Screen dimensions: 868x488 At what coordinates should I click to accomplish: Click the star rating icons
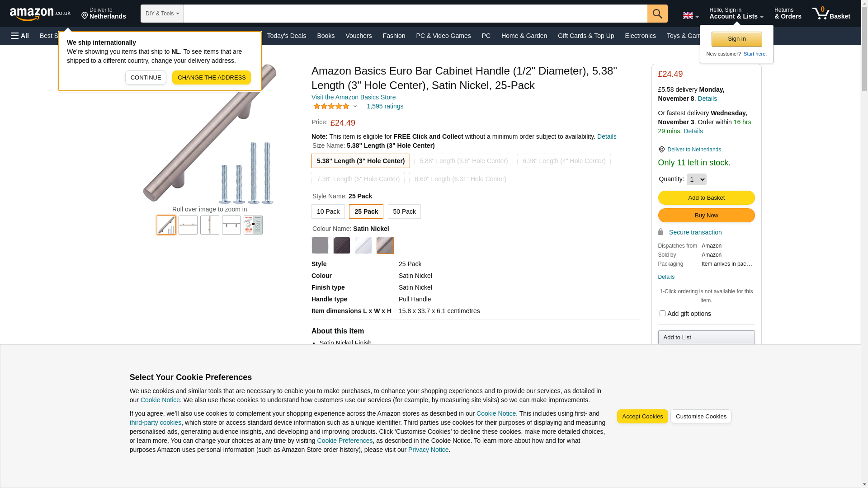(331, 107)
